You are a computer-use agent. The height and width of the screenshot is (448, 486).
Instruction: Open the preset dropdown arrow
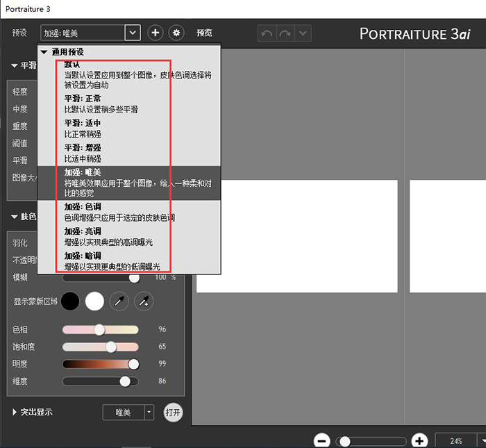click(133, 33)
